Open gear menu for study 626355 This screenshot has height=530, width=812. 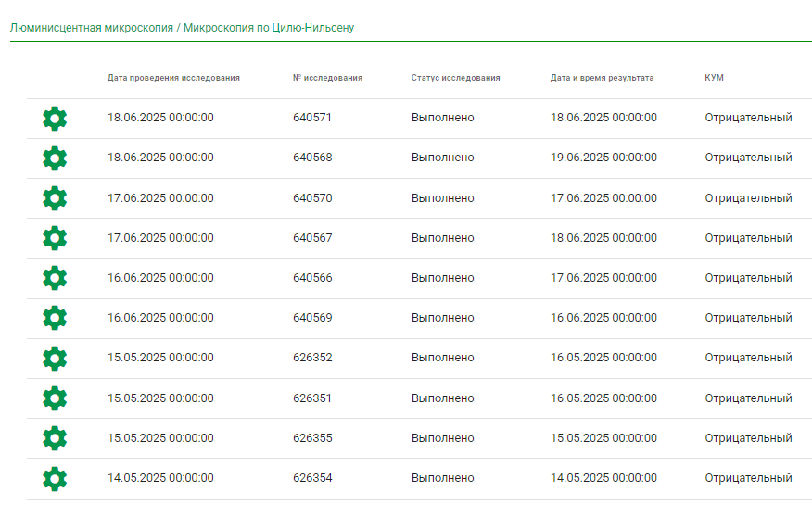(55, 438)
